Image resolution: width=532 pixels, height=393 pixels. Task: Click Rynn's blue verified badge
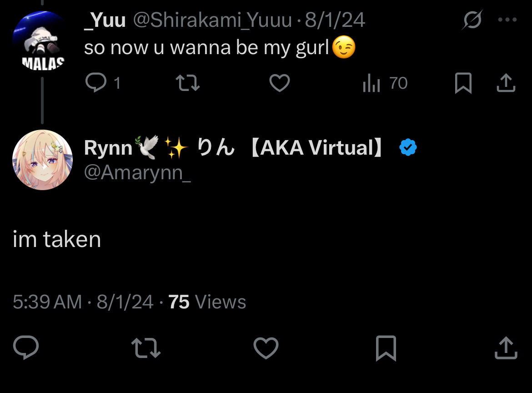pyautogui.click(x=408, y=148)
